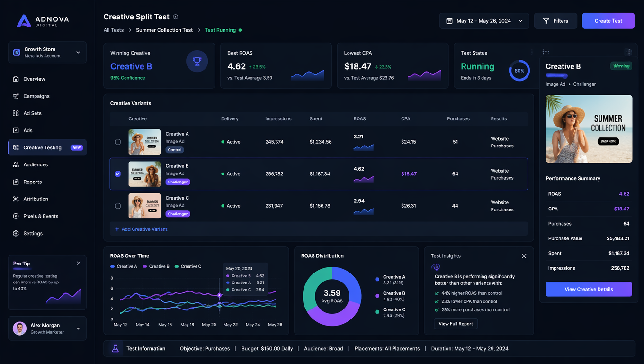This screenshot has width=644, height=364.
Task: Open the calendar icon in date picker
Action: (x=449, y=21)
